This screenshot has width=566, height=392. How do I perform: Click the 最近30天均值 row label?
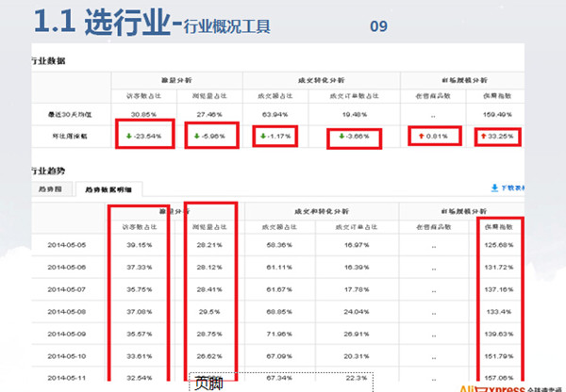coord(72,113)
